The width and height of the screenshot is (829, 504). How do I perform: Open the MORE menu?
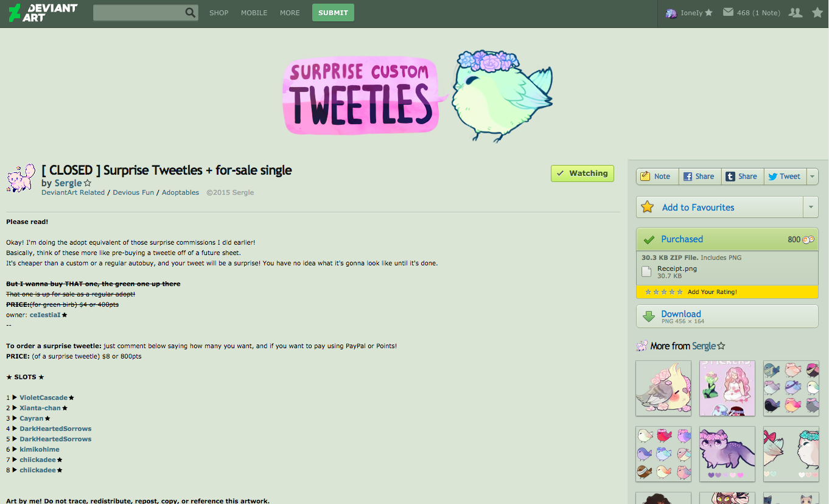290,13
